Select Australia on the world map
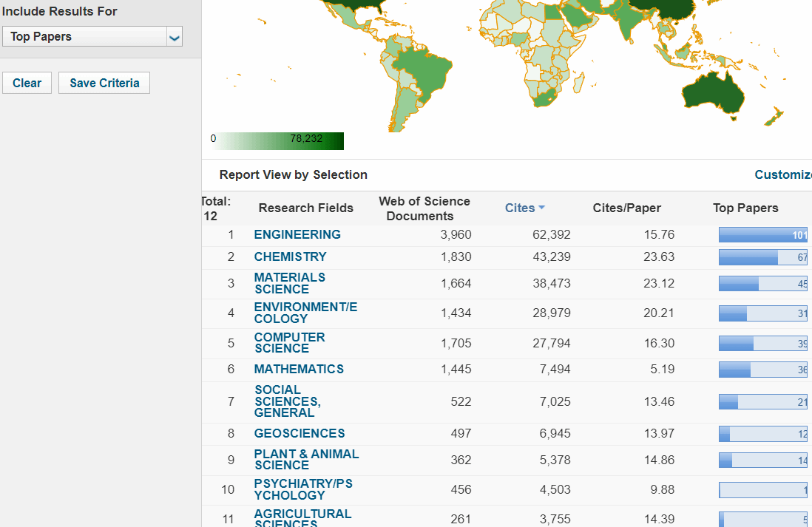This screenshot has height=527, width=812. pos(714,92)
